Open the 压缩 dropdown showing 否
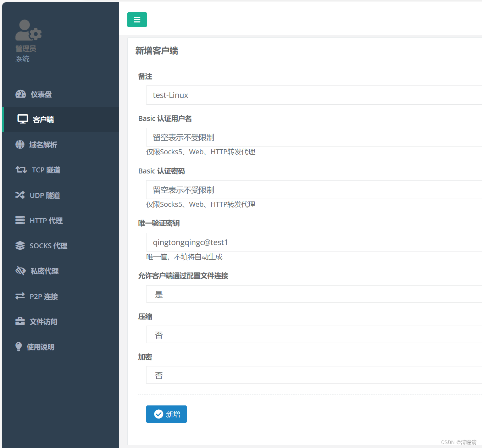This screenshot has width=482, height=448. click(x=314, y=334)
